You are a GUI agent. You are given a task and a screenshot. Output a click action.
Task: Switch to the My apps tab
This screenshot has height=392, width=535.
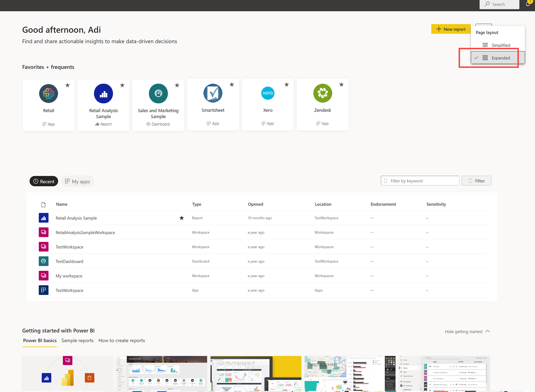(77, 181)
